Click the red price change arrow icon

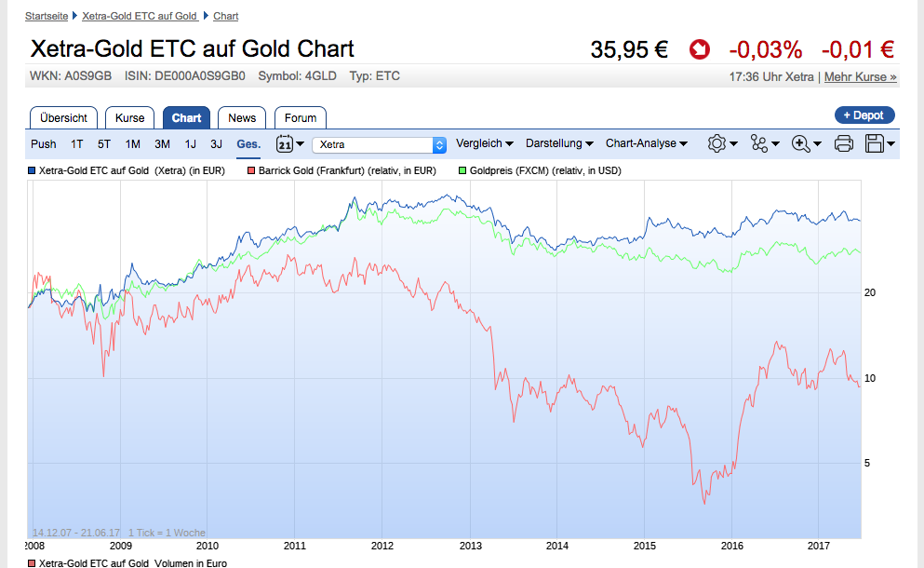click(700, 49)
